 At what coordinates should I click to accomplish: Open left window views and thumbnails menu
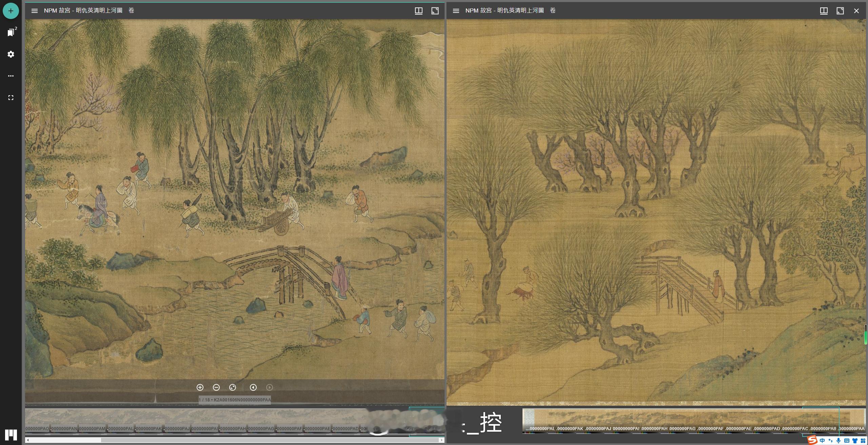point(419,11)
